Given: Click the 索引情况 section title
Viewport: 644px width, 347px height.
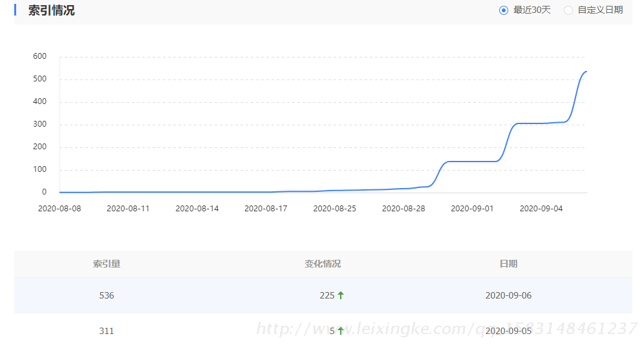Looking at the screenshot, I should coord(51,10).
